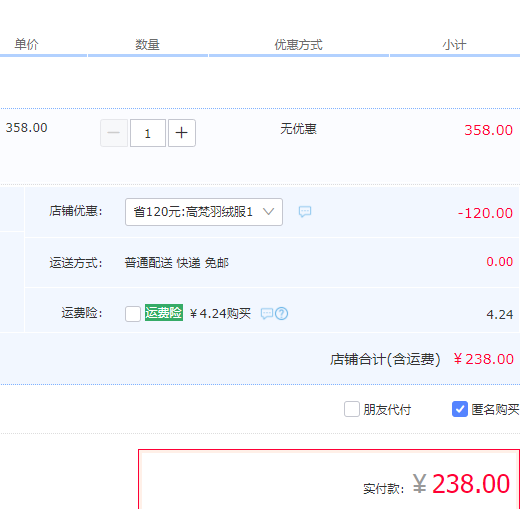Screen dimensions: 526x509
Task: Click the chat bubble icon beside 4.24购买
Action: (267, 314)
